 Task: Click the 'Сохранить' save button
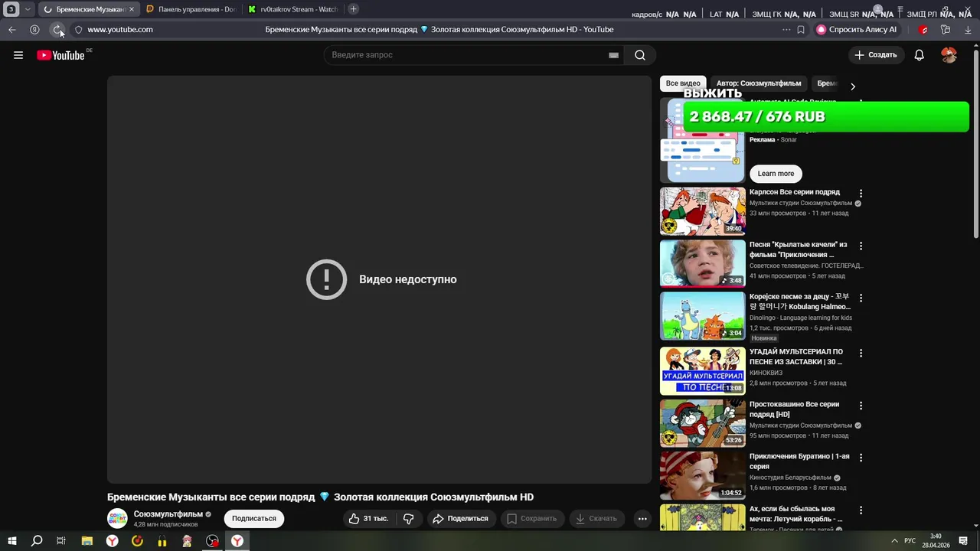click(x=532, y=519)
